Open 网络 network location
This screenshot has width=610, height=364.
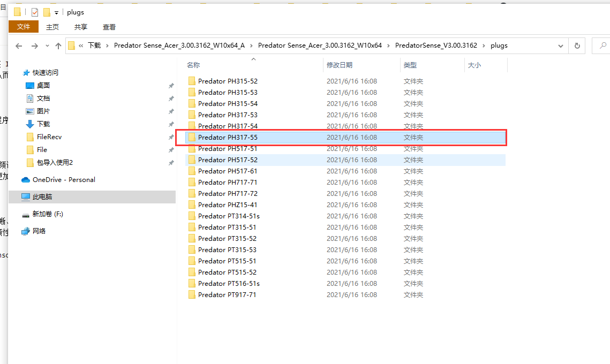tap(39, 231)
